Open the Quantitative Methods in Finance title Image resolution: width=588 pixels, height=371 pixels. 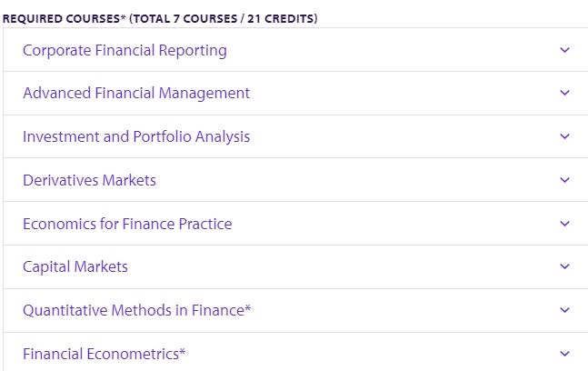(x=133, y=310)
